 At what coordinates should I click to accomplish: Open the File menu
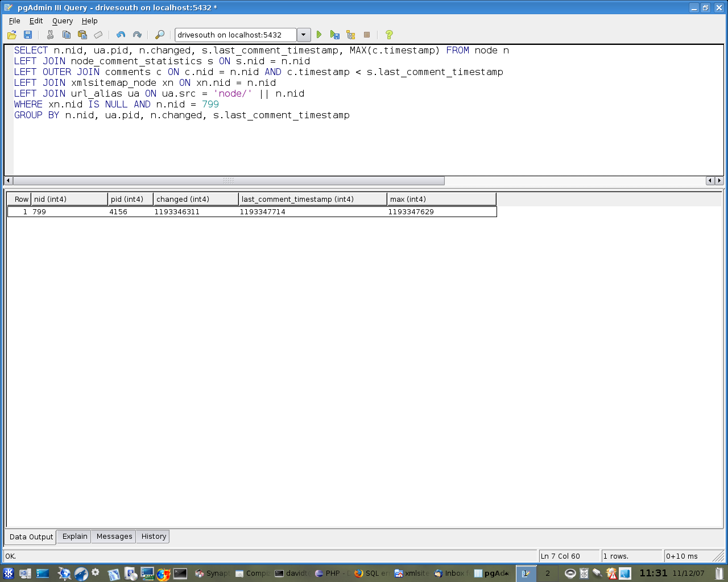point(15,20)
